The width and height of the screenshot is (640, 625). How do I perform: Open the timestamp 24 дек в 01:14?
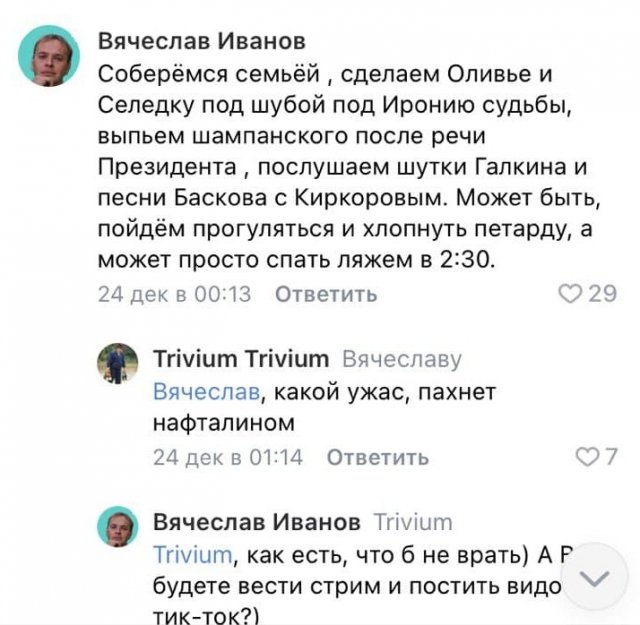click(x=228, y=457)
